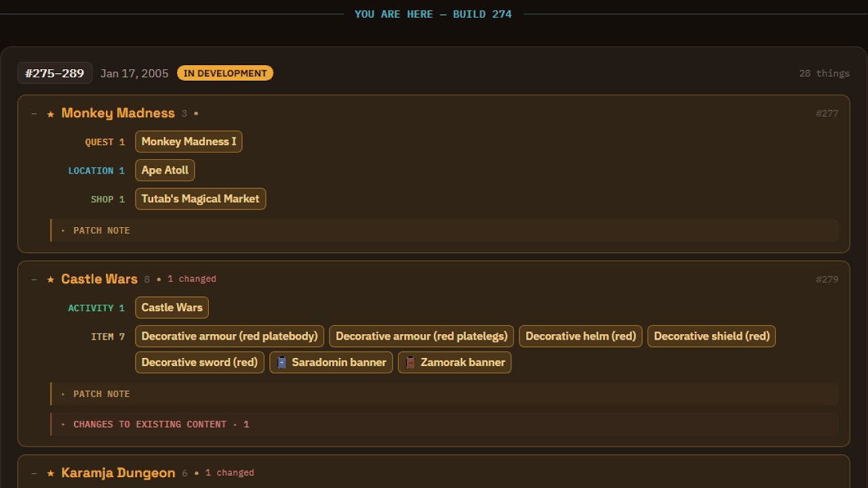Click the Saradomin banner icon
This screenshot has width=868, height=488.
point(281,363)
